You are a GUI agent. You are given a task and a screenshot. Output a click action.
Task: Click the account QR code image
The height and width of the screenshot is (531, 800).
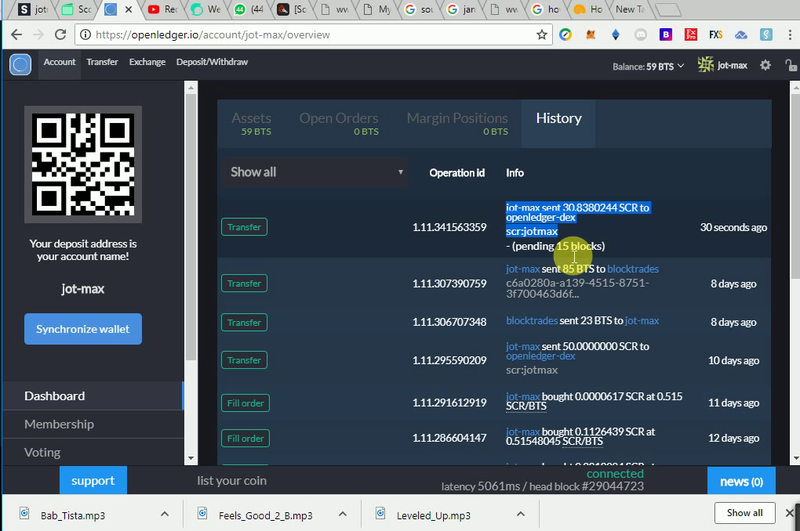(x=83, y=164)
